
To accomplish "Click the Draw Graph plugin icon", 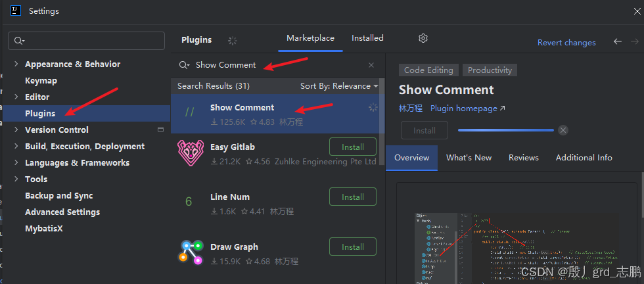I will [191, 252].
